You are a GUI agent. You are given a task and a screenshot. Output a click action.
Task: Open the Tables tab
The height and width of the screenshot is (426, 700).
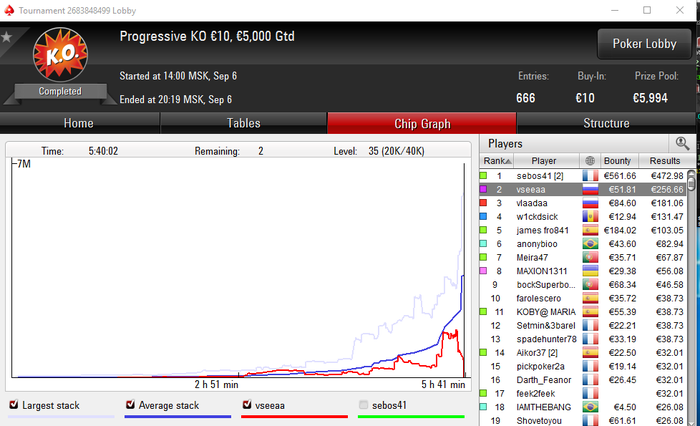tap(243, 123)
